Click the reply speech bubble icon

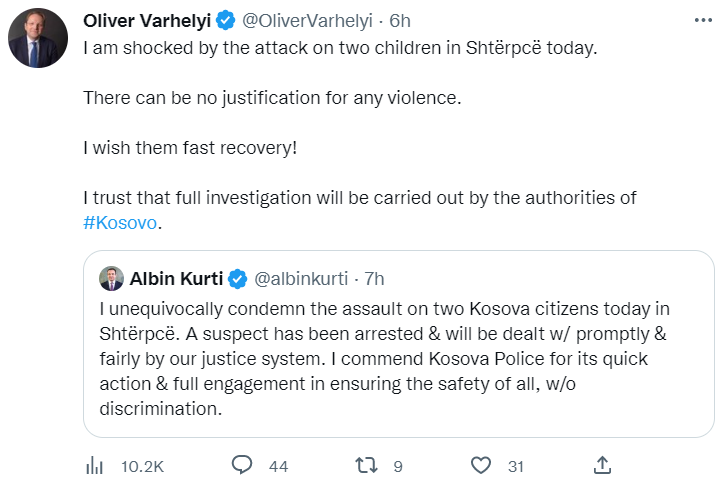click(241, 465)
